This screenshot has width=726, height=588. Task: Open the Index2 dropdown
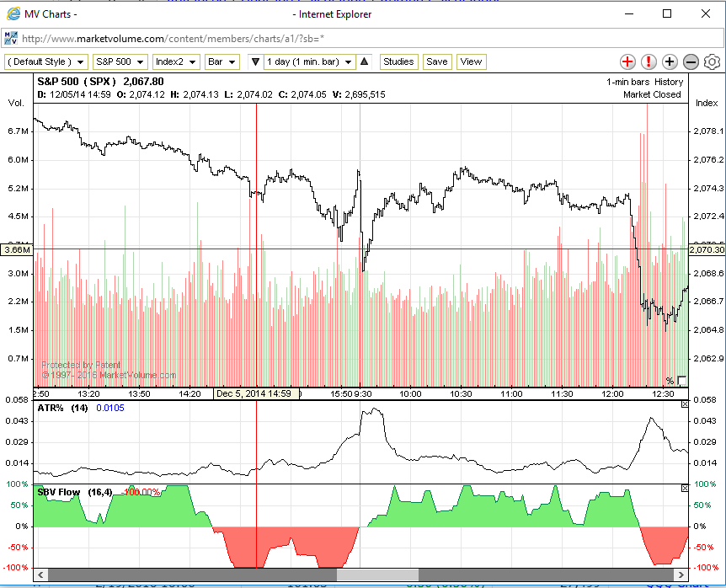(177, 61)
